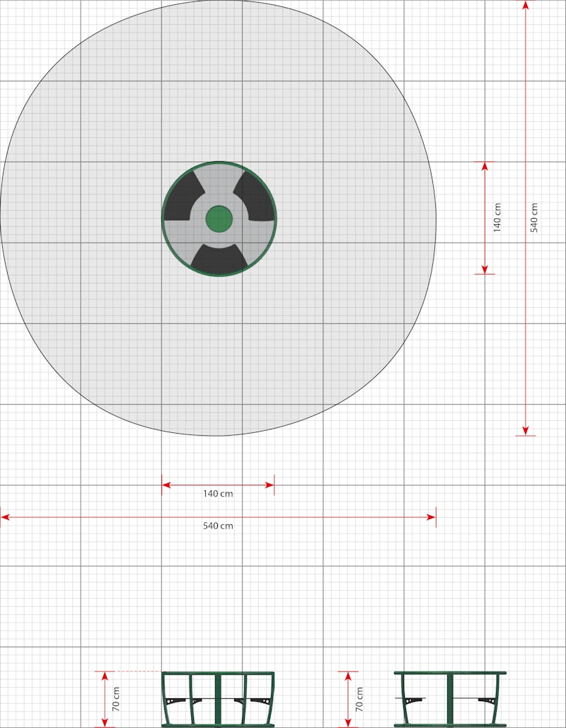The height and width of the screenshot is (728, 566).
Task: Select the upper-right black seat segment
Action: coord(255,190)
